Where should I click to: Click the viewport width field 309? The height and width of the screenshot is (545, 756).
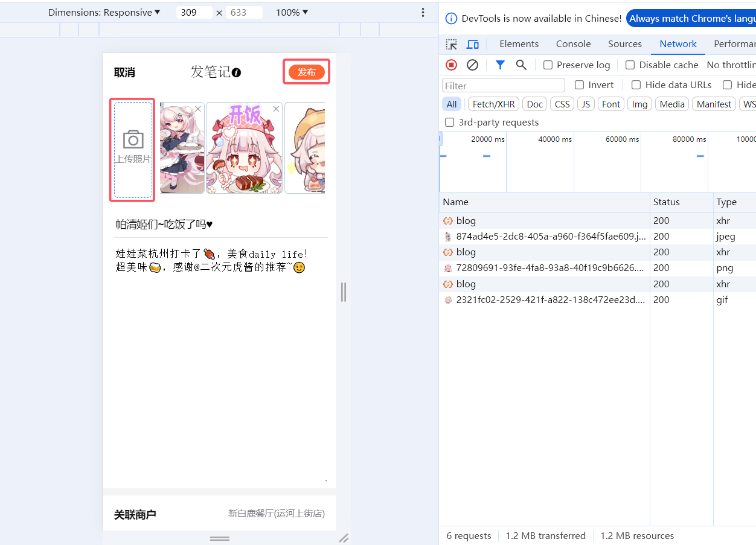(194, 12)
